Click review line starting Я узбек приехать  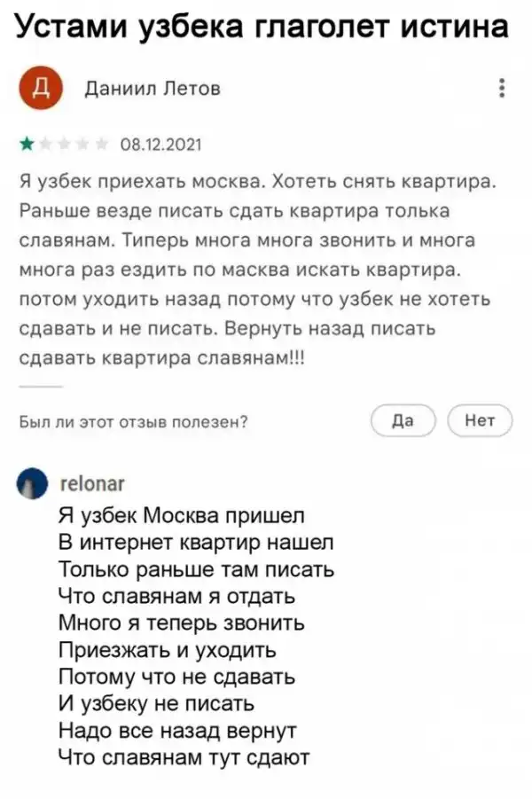(x=257, y=183)
